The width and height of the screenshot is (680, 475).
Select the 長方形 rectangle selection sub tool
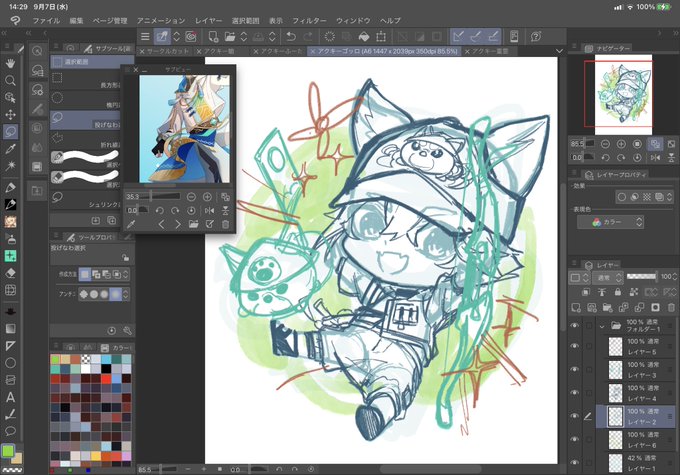click(x=86, y=81)
